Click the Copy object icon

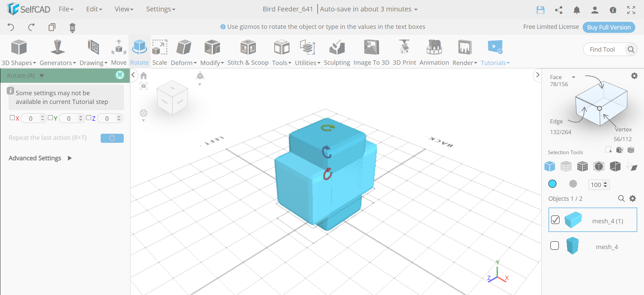(52, 27)
